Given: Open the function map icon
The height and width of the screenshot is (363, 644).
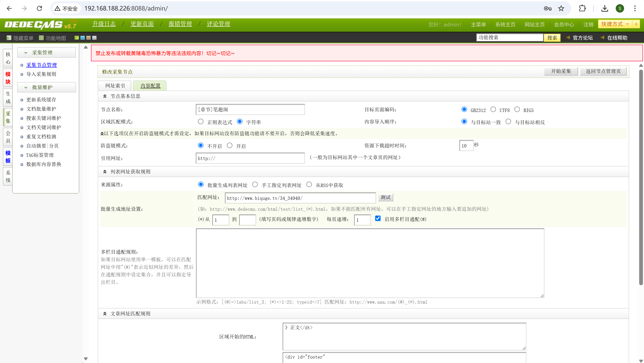Looking at the screenshot, I should [x=41, y=38].
